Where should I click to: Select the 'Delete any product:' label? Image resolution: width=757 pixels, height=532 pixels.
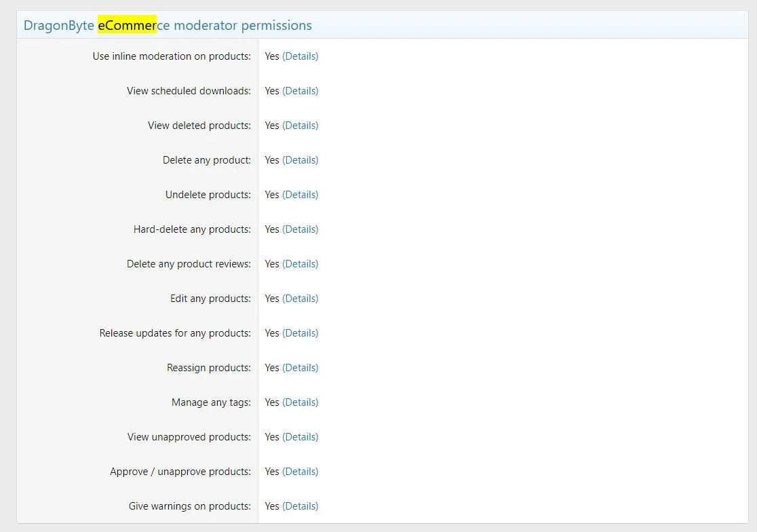point(207,160)
